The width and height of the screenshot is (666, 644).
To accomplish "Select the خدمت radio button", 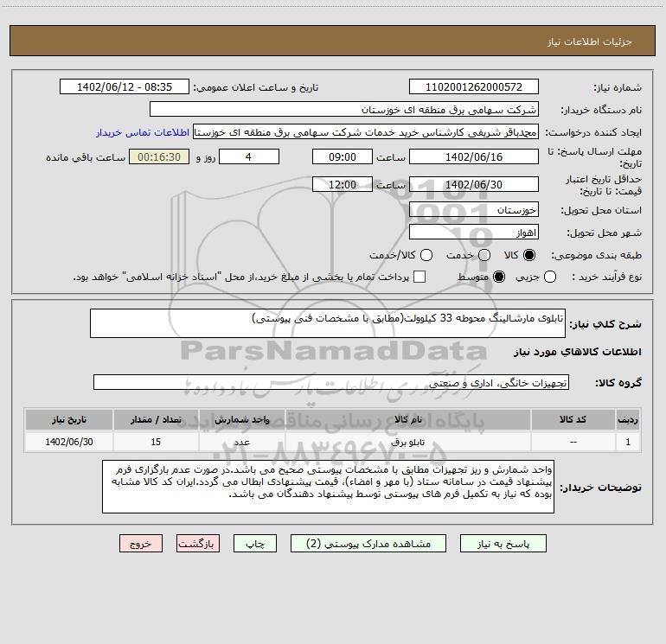I will (484, 255).
